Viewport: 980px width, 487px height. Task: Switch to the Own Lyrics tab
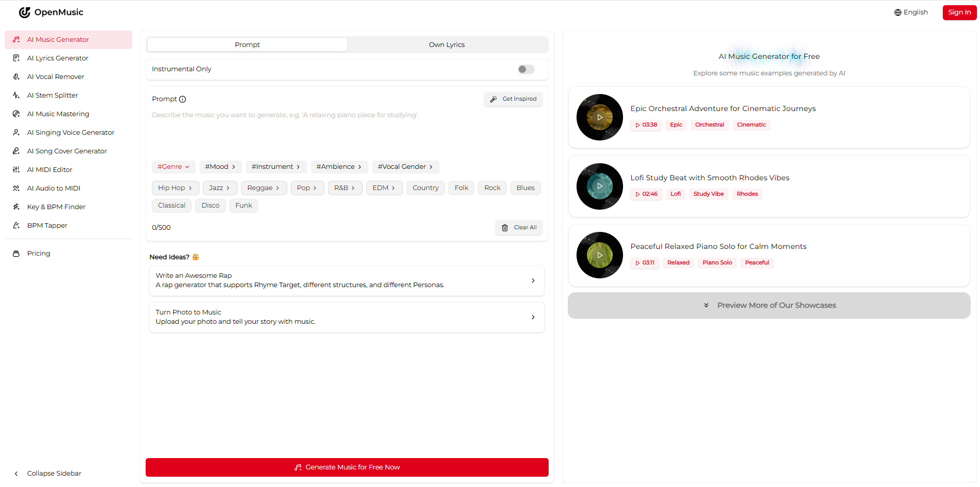(x=446, y=44)
